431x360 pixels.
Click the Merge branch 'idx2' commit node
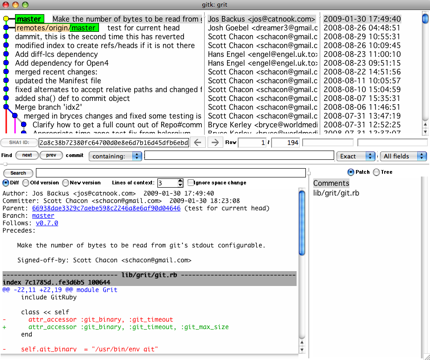tap(6, 107)
